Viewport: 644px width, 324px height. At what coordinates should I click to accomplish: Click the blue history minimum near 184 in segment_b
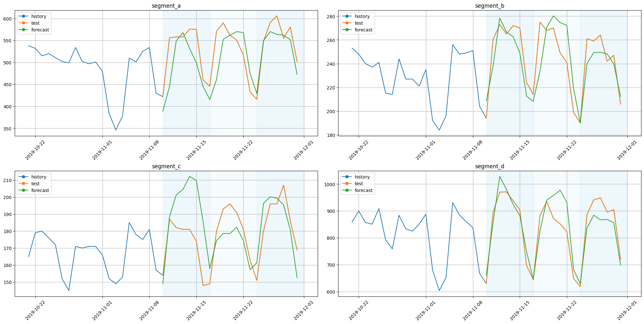click(x=439, y=130)
